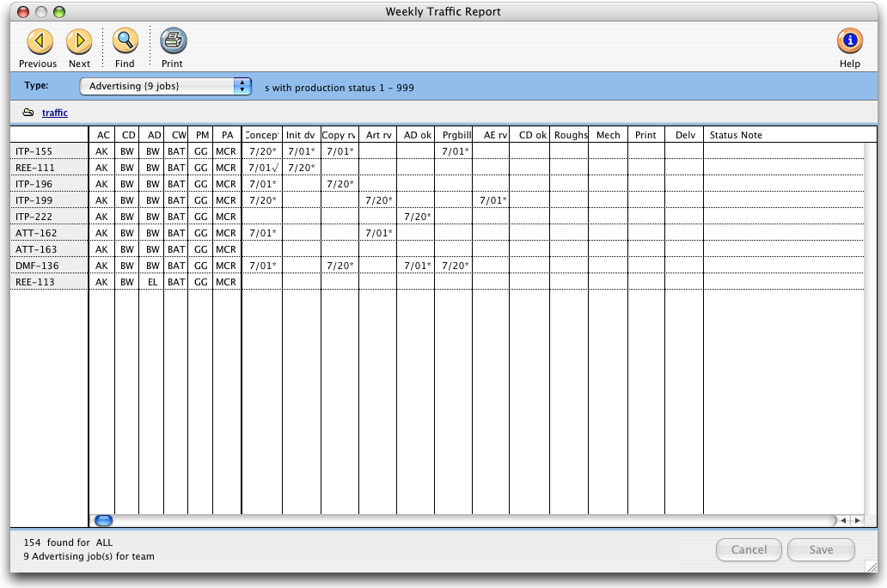Open the traffic link
887x588 pixels.
pos(55,113)
